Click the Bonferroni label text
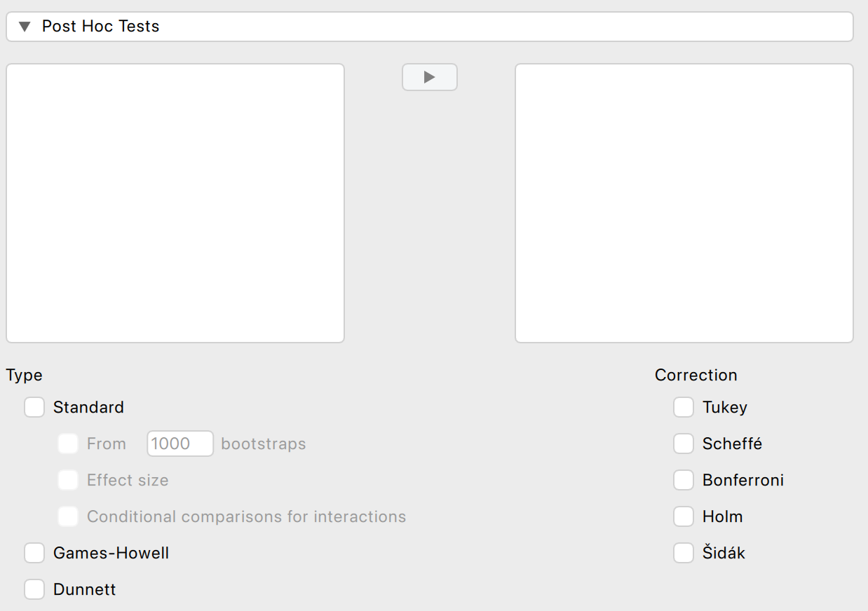The width and height of the screenshot is (868, 611). coord(742,480)
